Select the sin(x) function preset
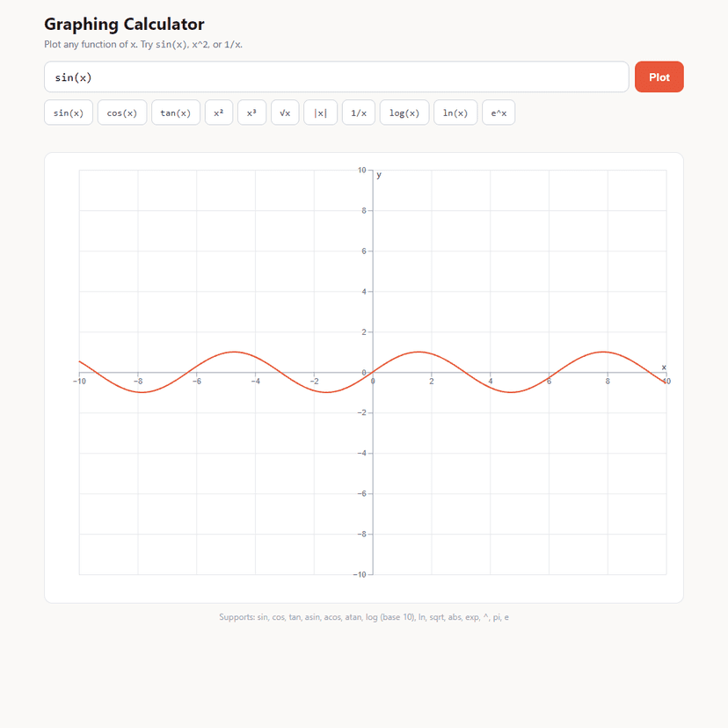The image size is (728, 728). (x=69, y=113)
